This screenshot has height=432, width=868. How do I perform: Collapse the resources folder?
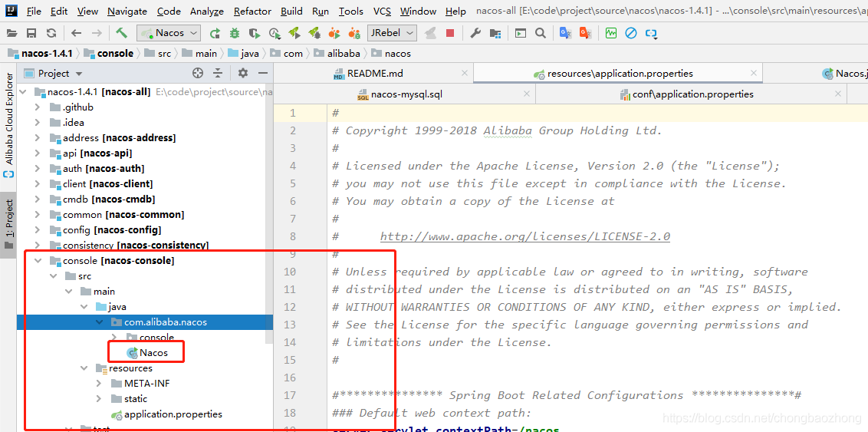point(84,368)
